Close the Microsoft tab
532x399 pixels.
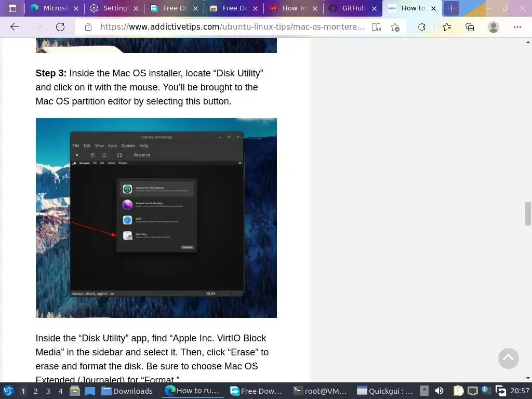tap(76, 9)
